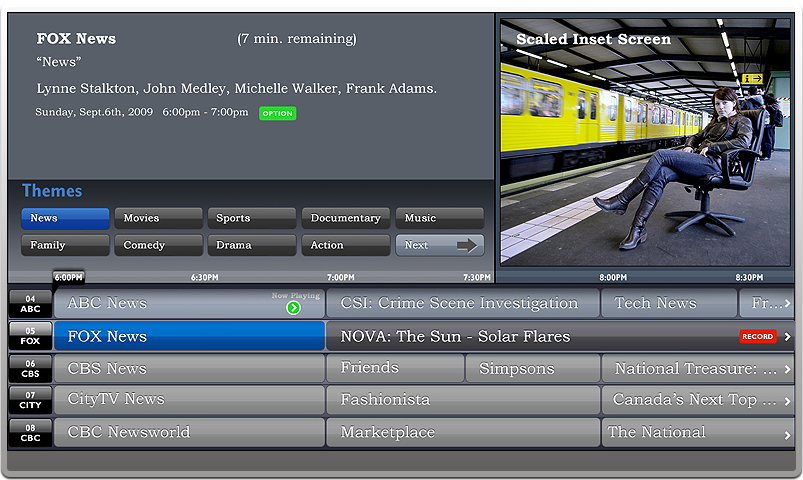Select Simpsons program cell

click(533, 369)
